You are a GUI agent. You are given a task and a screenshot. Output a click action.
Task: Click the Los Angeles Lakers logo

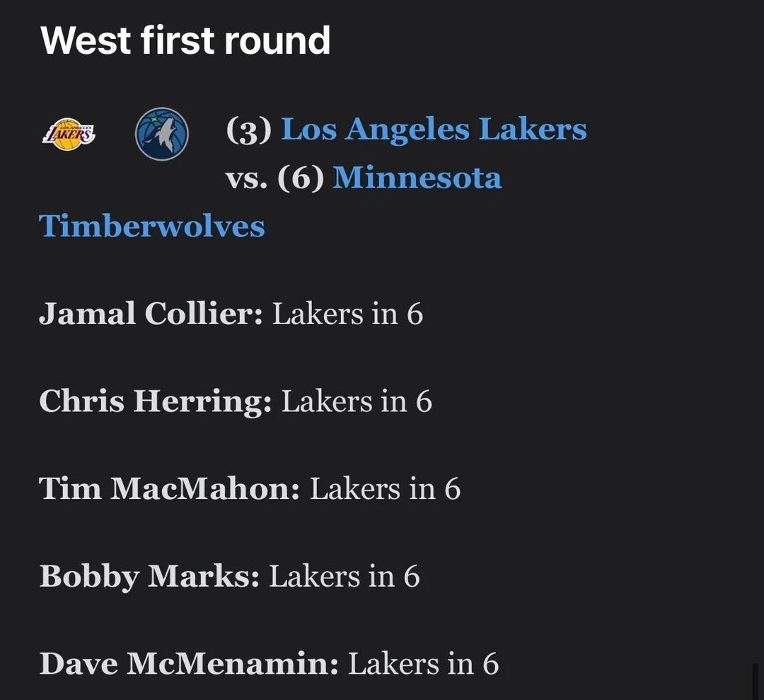click(69, 134)
